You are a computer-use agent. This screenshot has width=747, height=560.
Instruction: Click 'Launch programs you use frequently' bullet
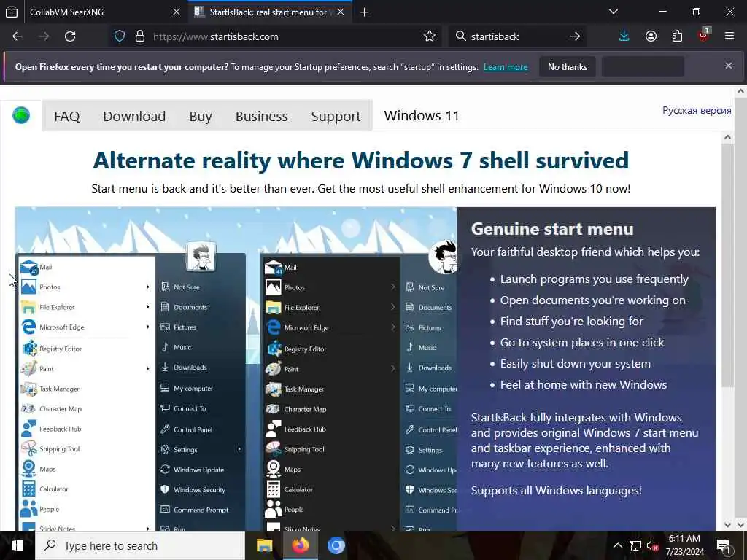(594, 279)
